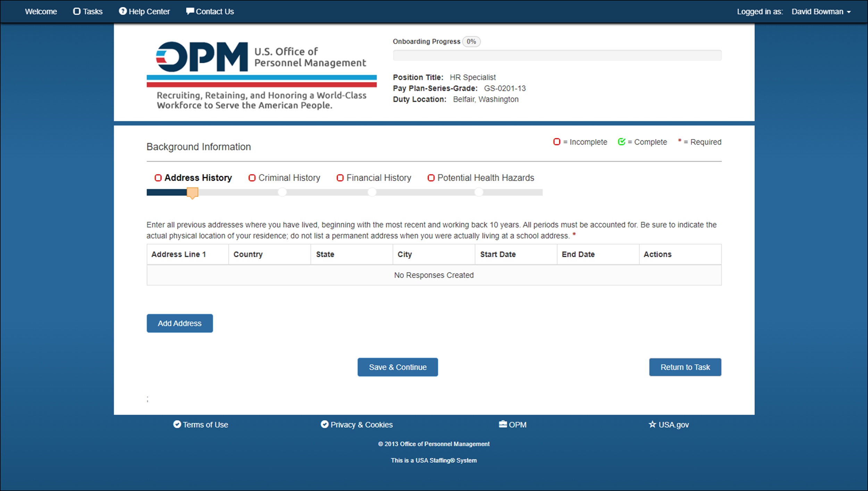Screen dimensions: 868x491
Task: Click the 0% onboarding progress badge
Action: coord(471,41)
